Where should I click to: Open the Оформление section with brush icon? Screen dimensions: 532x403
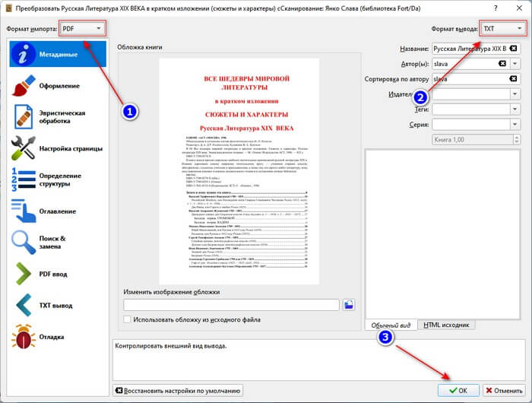pyautogui.click(x=24, y=86)
